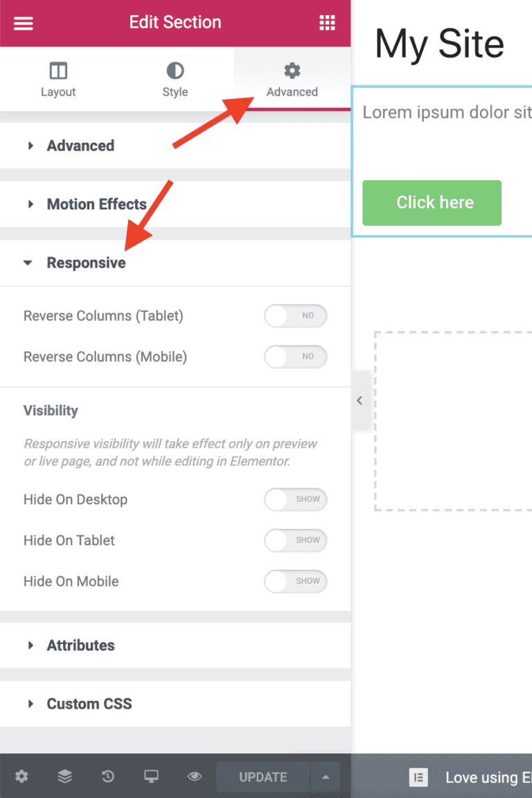Image resolution: width=532 pixels, height=798 pixels.
Task: Click the green Click here button
Action: (x=432, y=202)
